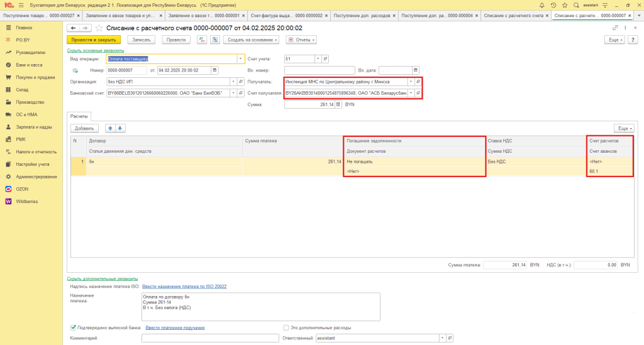This screenshot has height=345, width=644.
Task: Open calculator for Сумма field
Action: [338, 104]
